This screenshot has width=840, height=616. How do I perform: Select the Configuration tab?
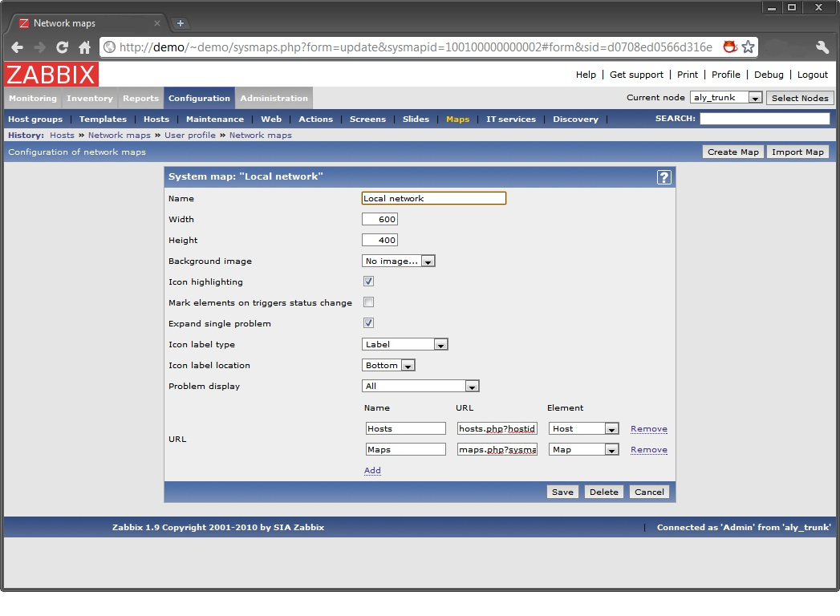pos(199,98)
